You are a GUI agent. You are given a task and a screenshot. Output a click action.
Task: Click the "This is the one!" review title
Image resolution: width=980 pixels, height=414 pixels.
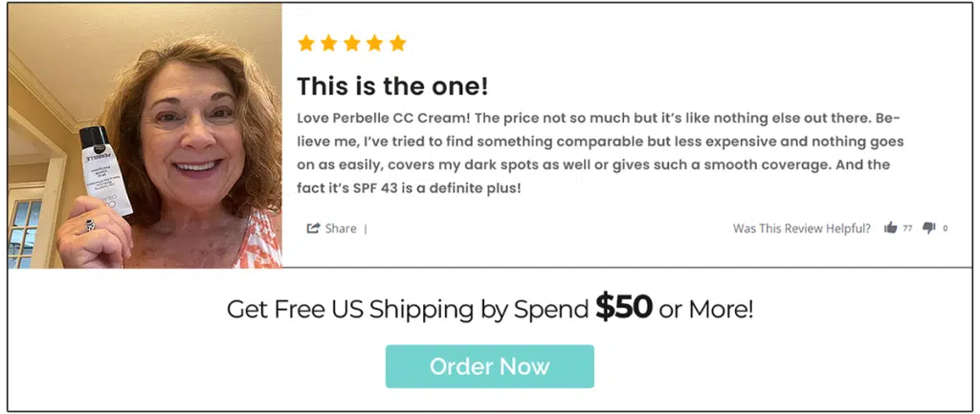pyautogui.click(x=392, y=86)
